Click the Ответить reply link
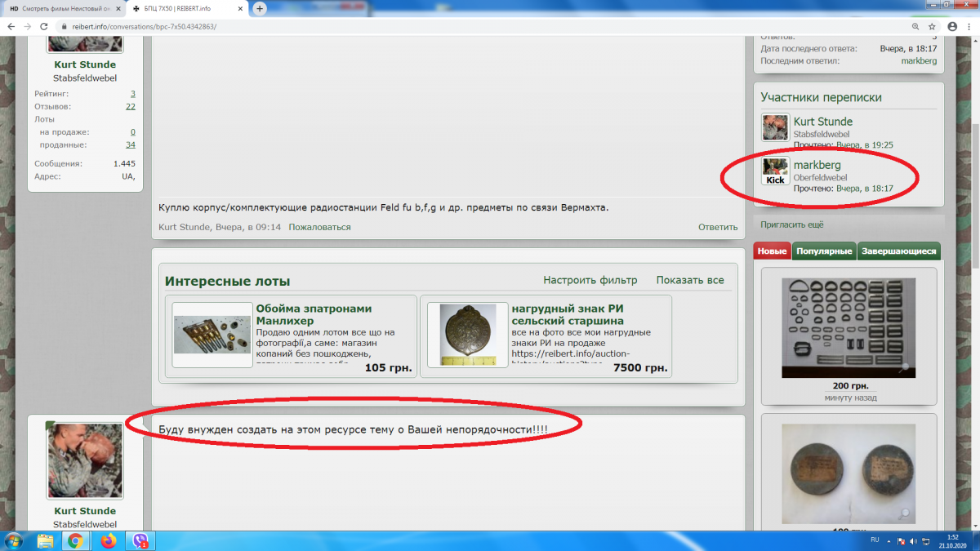The height and width of the screenshot is (551, 980). 717,227
